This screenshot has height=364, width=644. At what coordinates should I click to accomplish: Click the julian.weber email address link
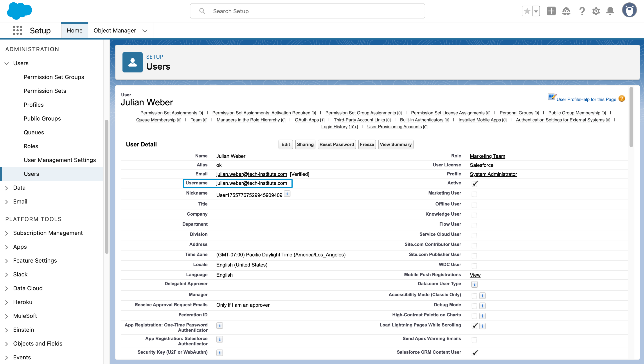(x=252, y=174)
